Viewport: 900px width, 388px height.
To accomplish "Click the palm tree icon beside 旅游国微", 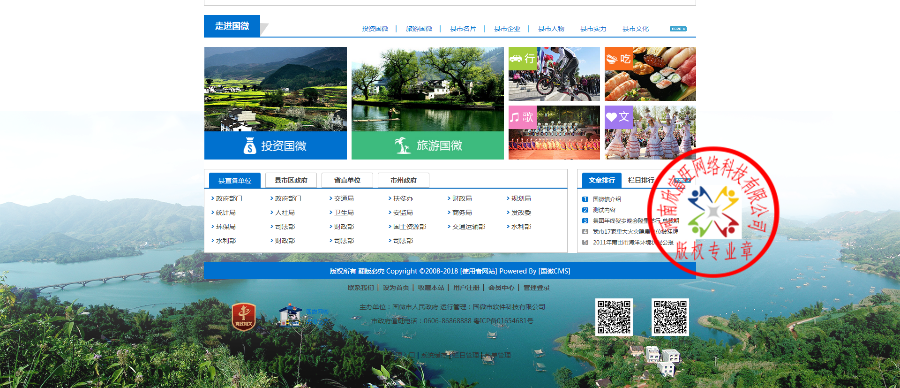I will tap(403, 146).
